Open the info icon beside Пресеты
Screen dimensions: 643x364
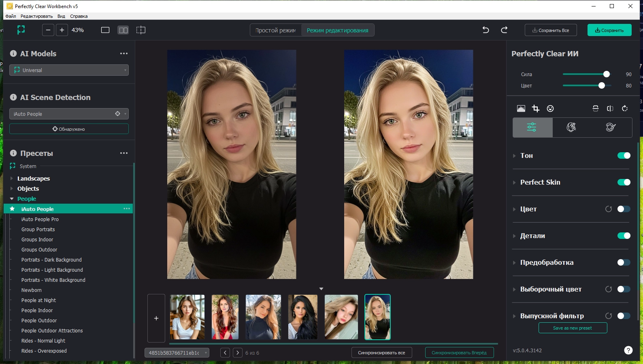13,153
